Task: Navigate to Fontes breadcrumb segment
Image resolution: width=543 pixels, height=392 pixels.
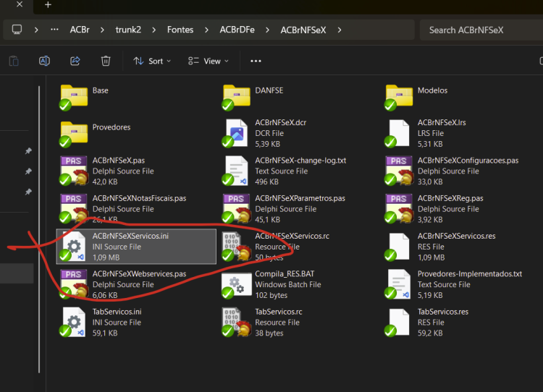Action: [180, 30]
